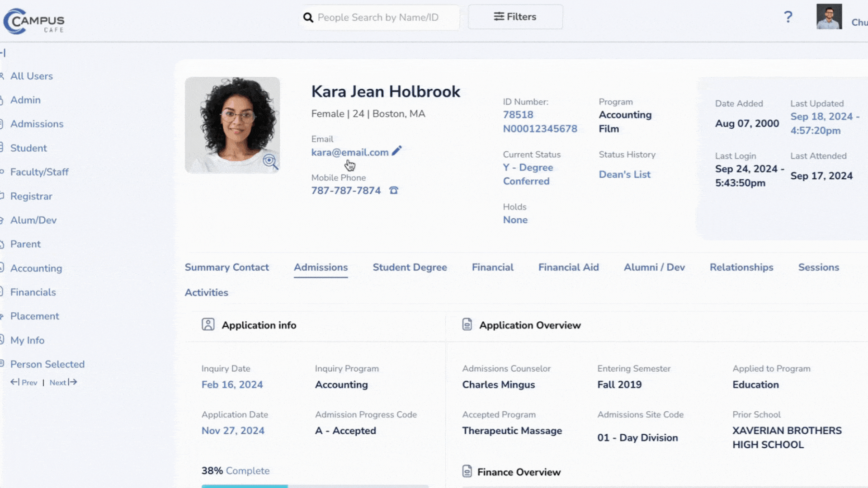
Task: Open the Registrar section from the sidebar
Action: pos(31,196)
